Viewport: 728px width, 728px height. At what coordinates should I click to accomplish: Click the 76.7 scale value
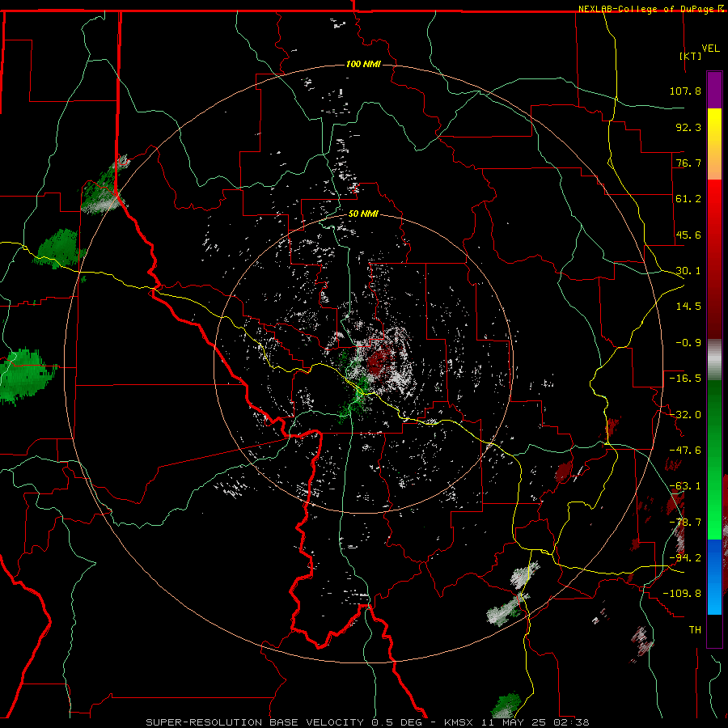coord(688,163)
